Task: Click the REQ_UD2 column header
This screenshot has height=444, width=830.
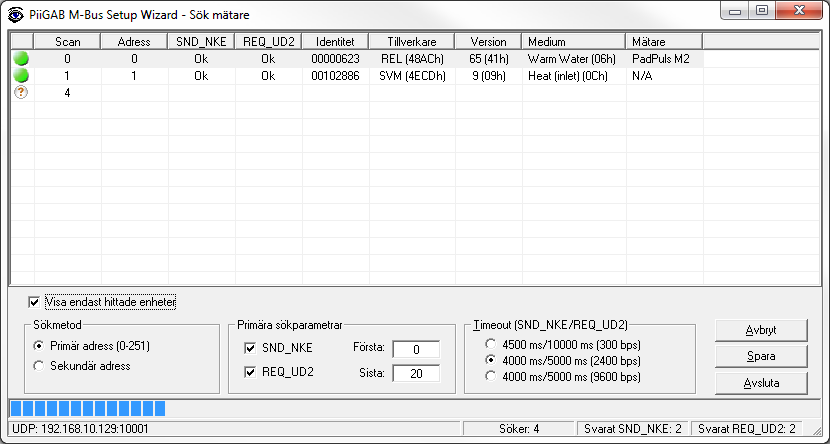Action: pyautogui.click(x=268, y=41)
